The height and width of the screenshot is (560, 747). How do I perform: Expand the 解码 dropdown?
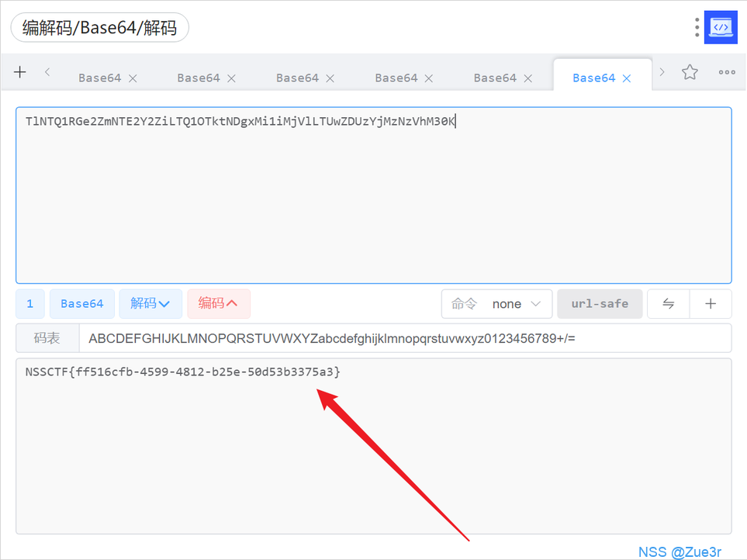[x=150, y=304]
